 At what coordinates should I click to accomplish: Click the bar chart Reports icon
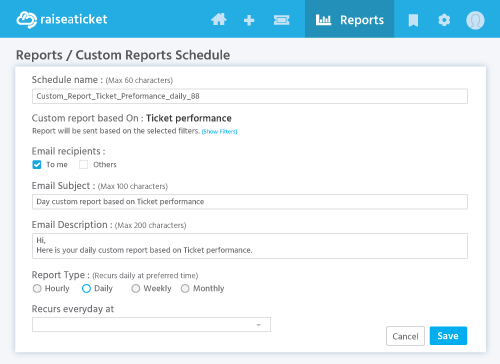[x=323, y=20]
